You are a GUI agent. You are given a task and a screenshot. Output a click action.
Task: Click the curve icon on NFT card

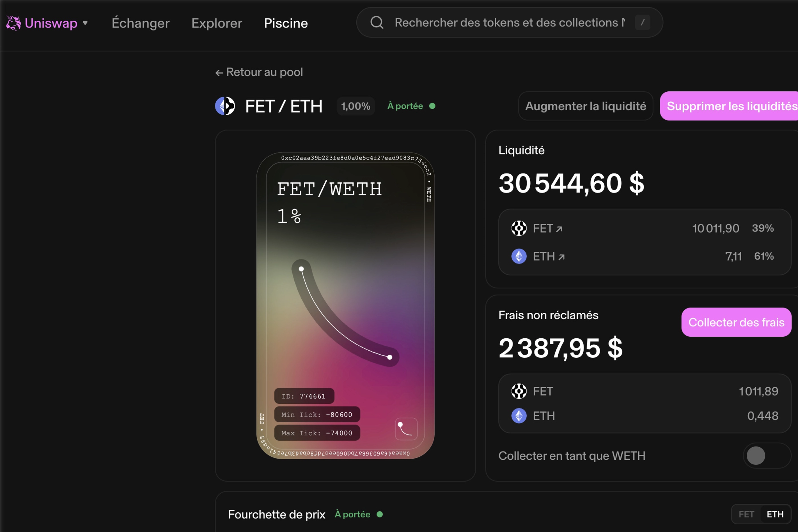[406, 429]
